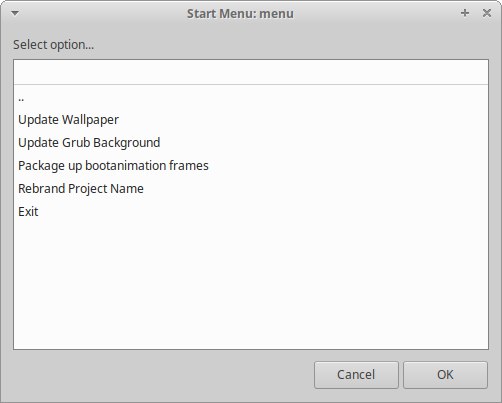Screen dimensions: 502x403
Task: Highlight the Grub background update row
Action: click(x=251, y=143)
